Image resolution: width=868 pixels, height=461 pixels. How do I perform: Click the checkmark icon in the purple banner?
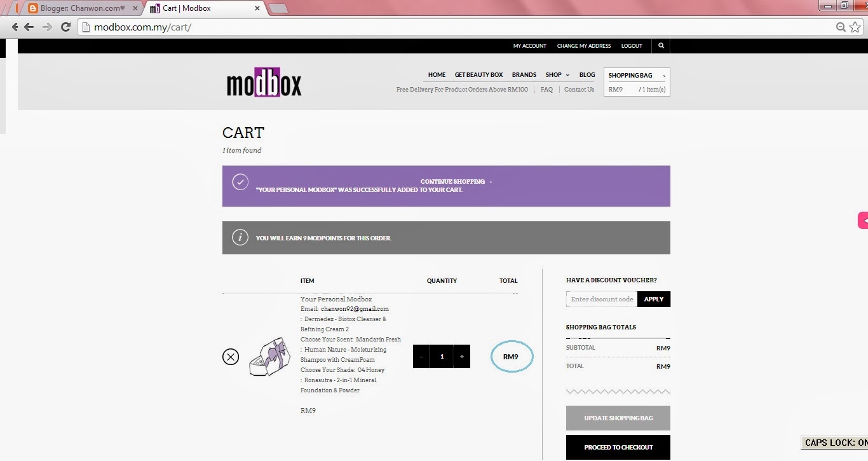click(x=240, y=181)
